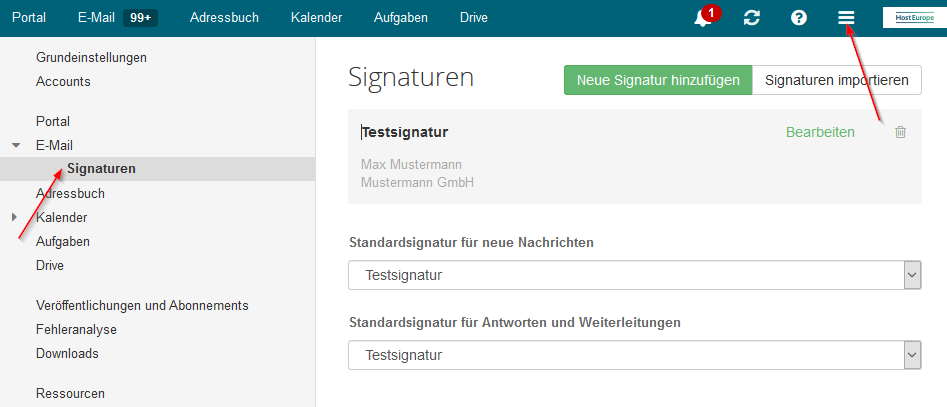Screen dimensions: 947x407
Task: Click Signaturen importieren button
Action: click(x=837, y=80)
